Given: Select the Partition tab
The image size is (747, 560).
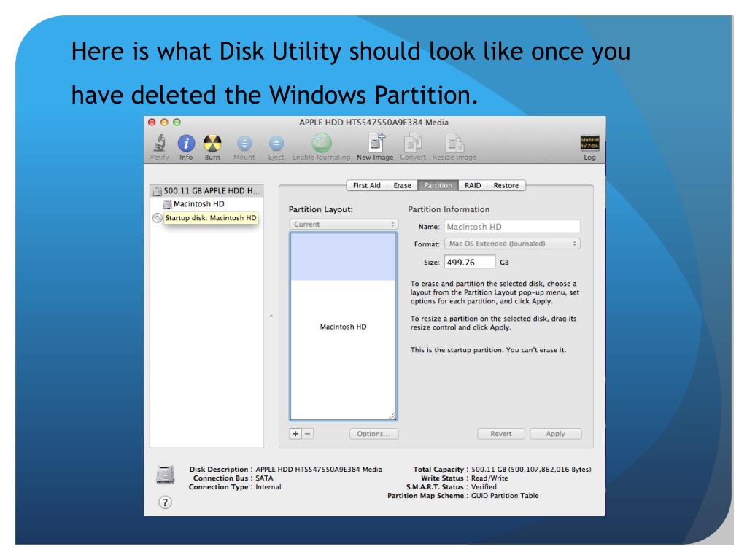Looking at the screenshot, I should click(438, 185).
